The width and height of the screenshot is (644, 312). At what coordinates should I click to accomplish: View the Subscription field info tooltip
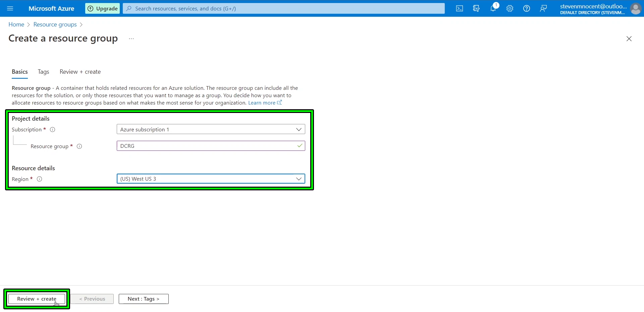(x=53, y=130)
